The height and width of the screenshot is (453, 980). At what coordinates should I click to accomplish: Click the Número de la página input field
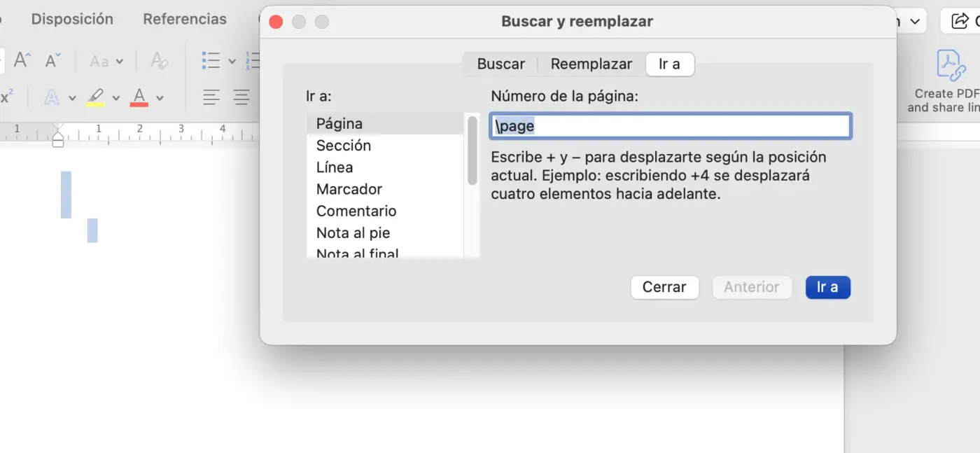click(669, 126)
